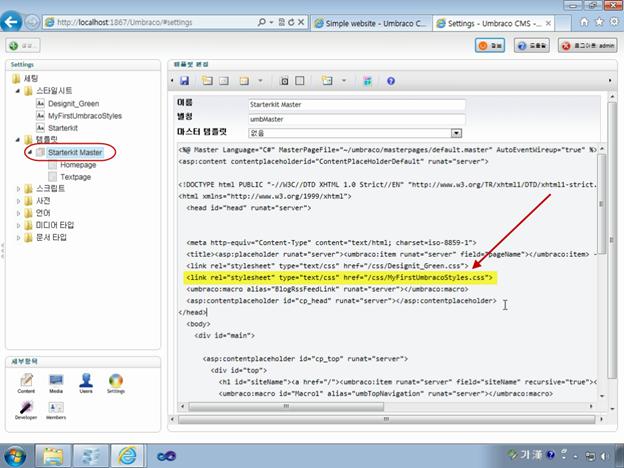The image size is (624, 468).
Task: Open a new browser tab
Action: (x=563, y=23)
